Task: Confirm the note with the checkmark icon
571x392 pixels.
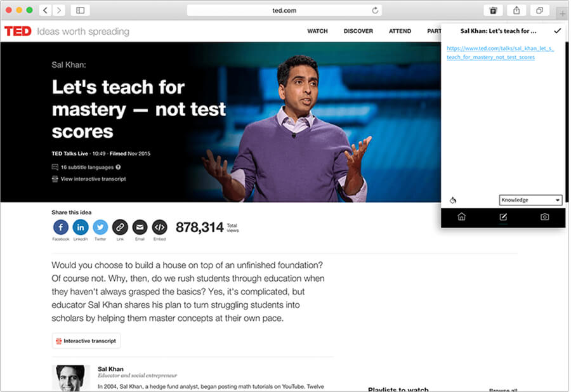Action: point(557,31)
